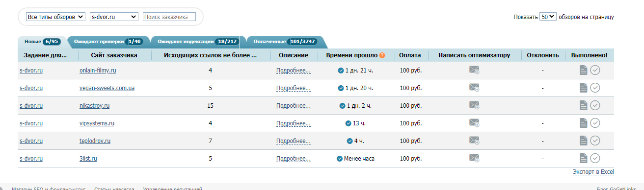The image size is (644, 190).
Task: Show Подробнее description for 3list.ru
Action: click(294, 159)
